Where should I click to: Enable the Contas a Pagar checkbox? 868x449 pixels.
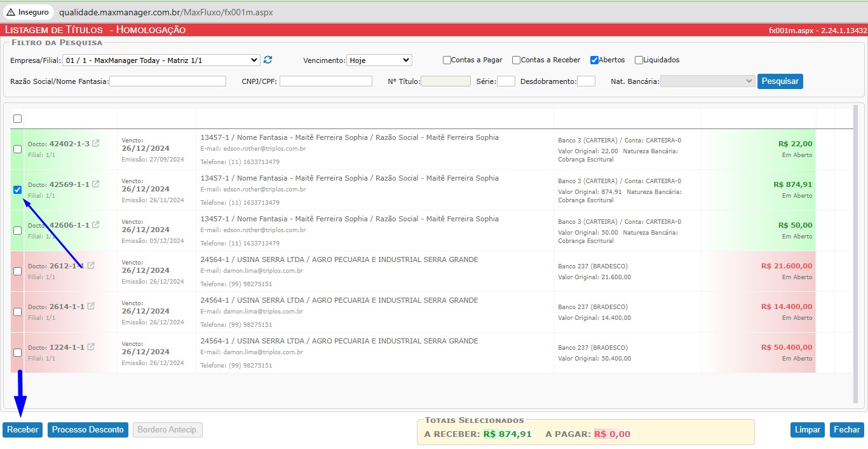pos(447,60)
